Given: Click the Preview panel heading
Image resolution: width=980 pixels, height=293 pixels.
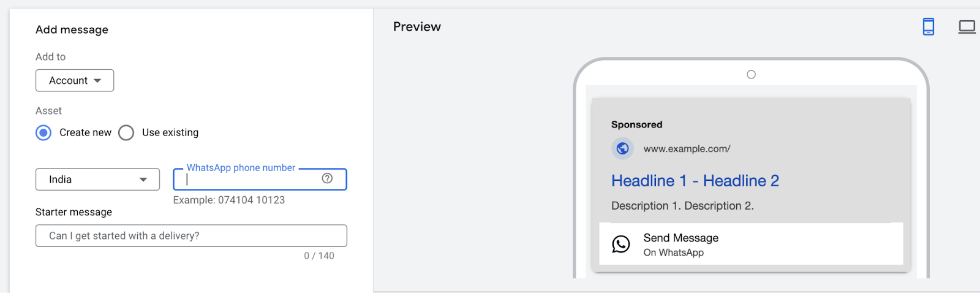Looking at the screenshot, I should (x=417, y=27).
